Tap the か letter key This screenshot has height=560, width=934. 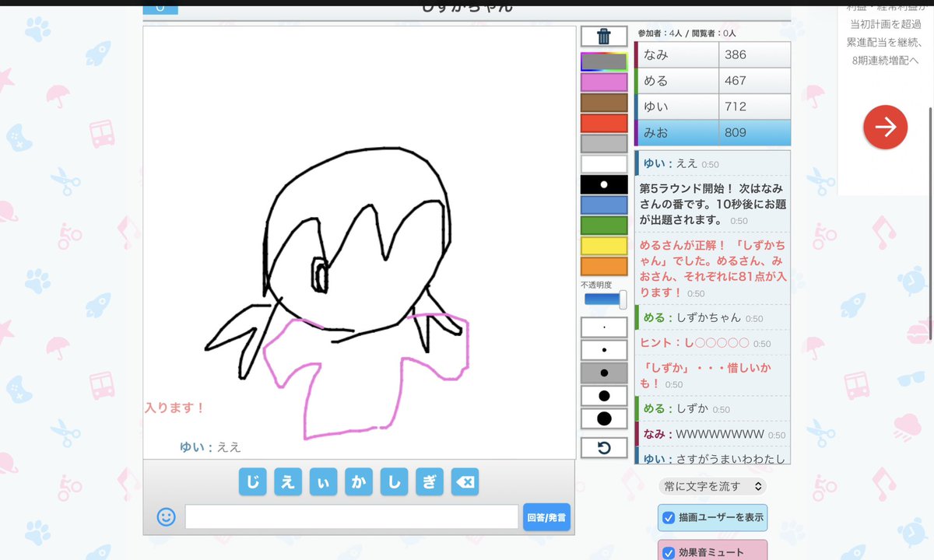click(x=359, y=482)
